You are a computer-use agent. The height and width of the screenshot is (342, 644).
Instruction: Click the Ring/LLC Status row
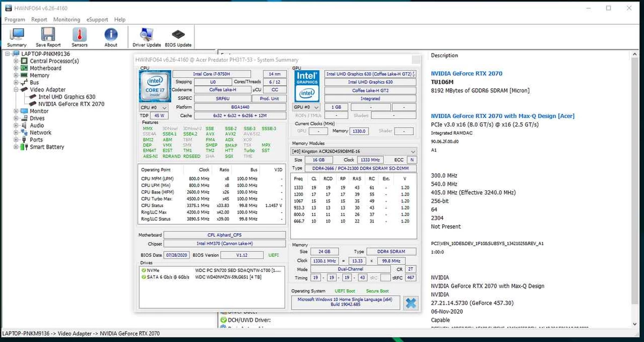pos(211,219)
